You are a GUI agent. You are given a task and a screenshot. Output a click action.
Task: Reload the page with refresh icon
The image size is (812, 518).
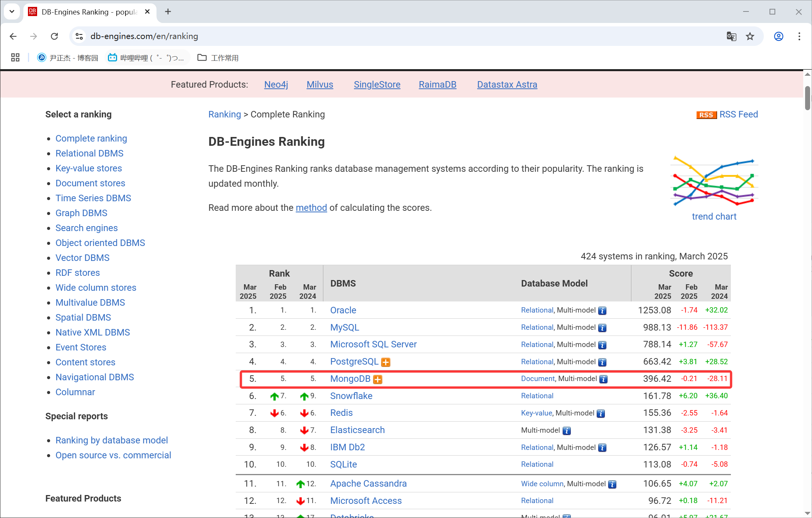(x=54, y=36)
